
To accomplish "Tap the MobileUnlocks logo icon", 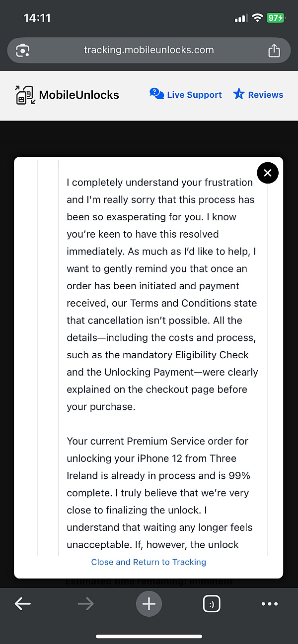I will (x=25, y=95).
